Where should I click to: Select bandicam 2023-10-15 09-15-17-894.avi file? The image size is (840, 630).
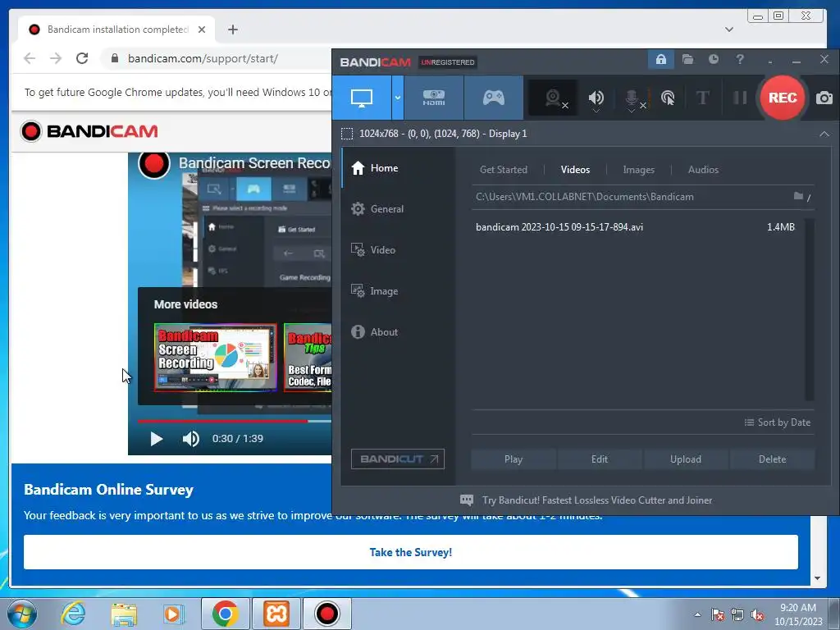click(x=635, y=227)
